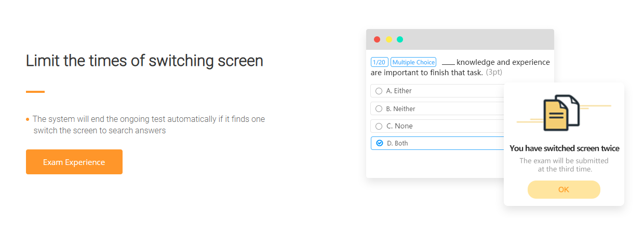
Task: Click the gray mock window title bar
Action: coord(460,39)
